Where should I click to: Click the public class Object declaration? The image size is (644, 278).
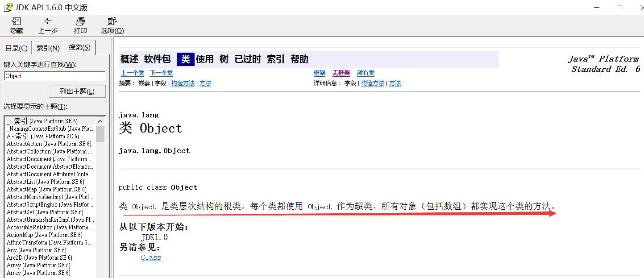(x=158, y=187)
